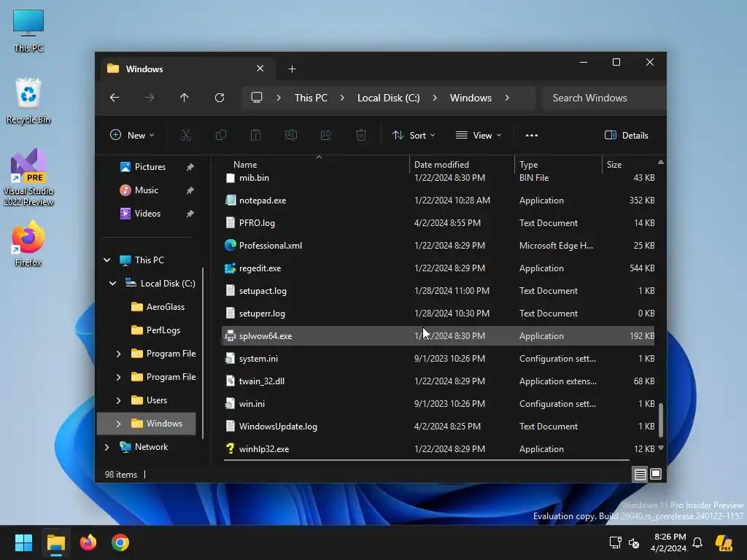Open AeroGlass folder in the tree
747x560 pixels.
point(165,307)
